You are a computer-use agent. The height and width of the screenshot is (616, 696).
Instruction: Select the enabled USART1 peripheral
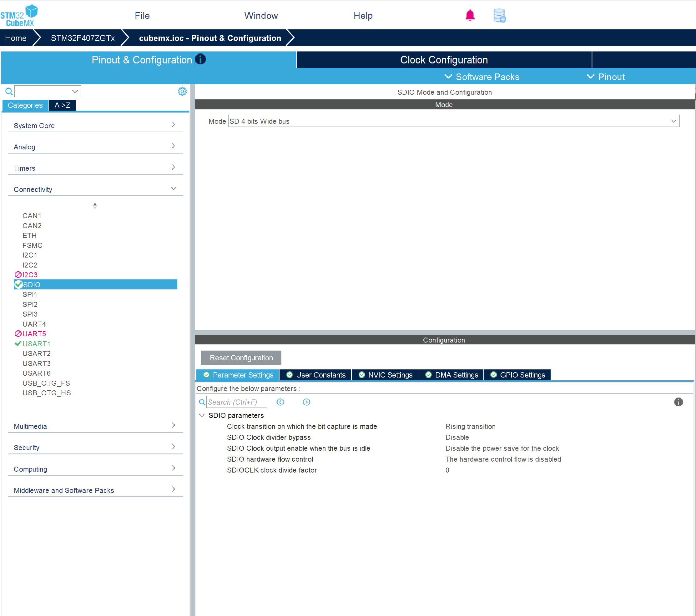pyautogui.click(x=36, y=344)
